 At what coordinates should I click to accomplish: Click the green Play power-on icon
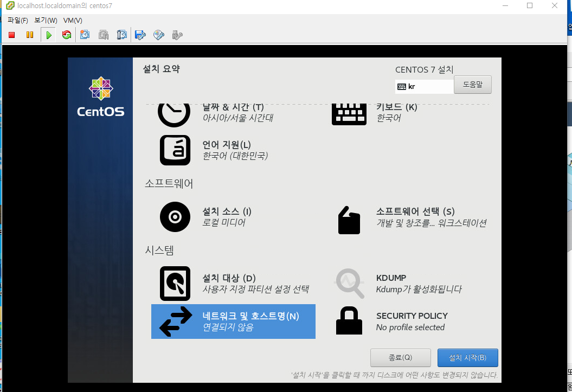coord(48,35)
